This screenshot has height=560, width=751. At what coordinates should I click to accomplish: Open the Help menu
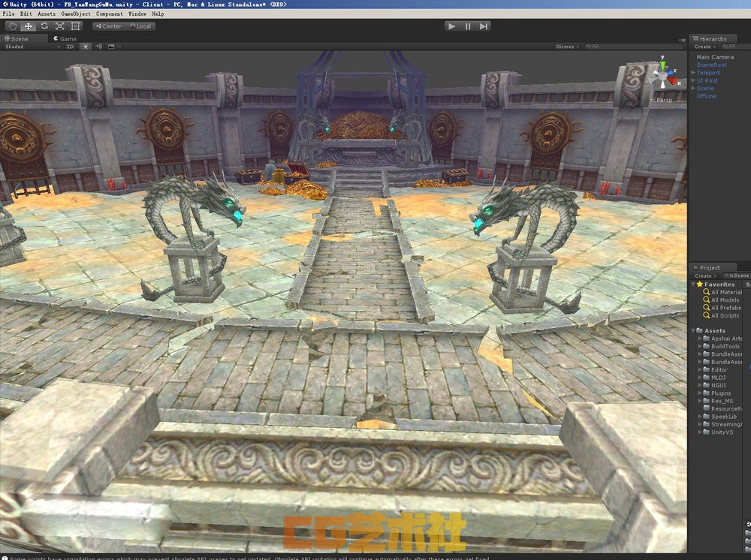tap(158, 14)
